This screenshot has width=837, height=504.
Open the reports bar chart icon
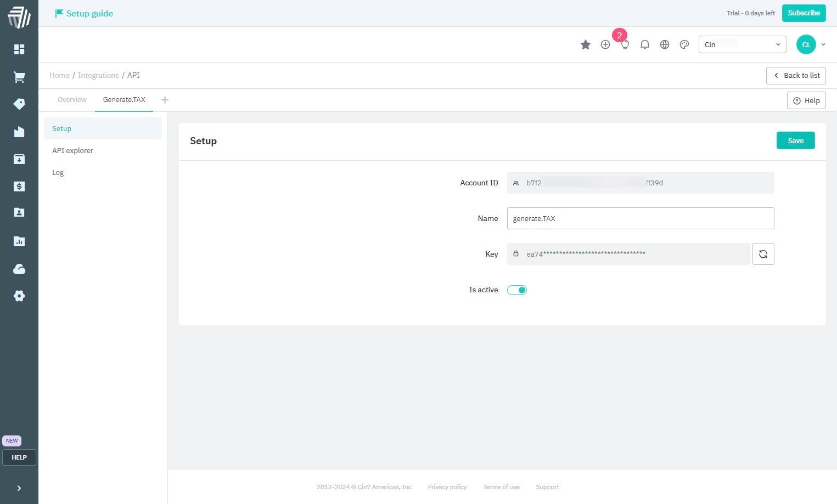19,241
